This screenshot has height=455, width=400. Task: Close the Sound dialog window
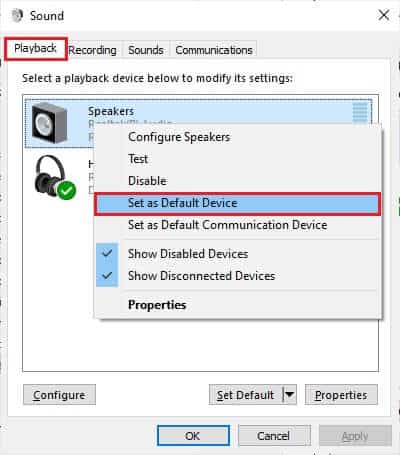pyautogui.click(x=384, y=15)
